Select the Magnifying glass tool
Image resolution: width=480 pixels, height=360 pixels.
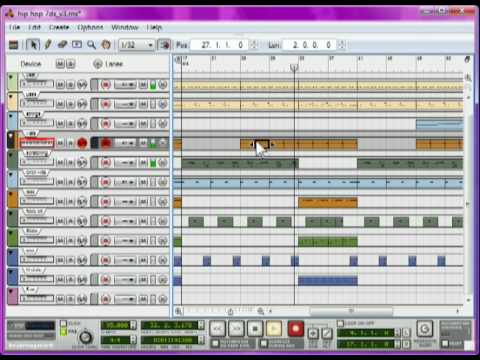[91, 45]
